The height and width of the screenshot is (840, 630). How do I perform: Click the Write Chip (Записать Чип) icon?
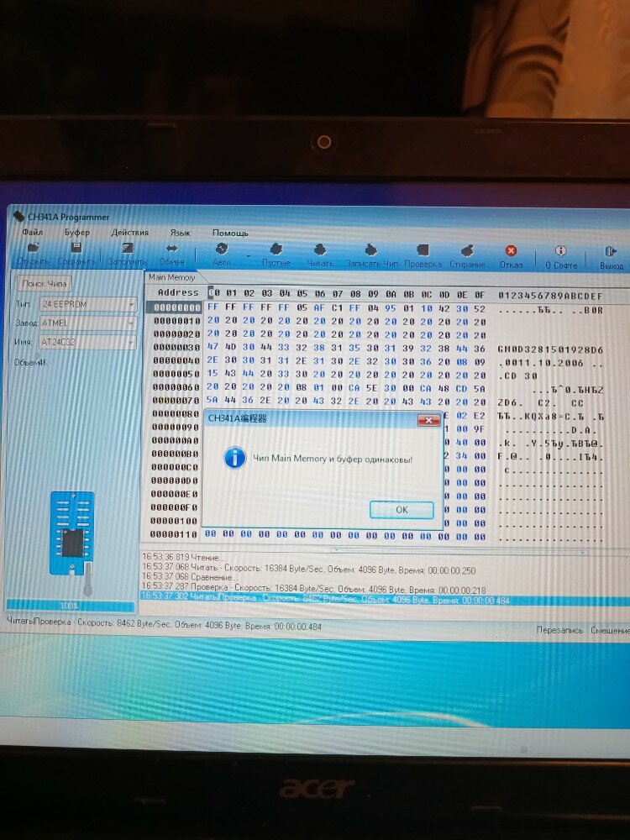[370, 250]
